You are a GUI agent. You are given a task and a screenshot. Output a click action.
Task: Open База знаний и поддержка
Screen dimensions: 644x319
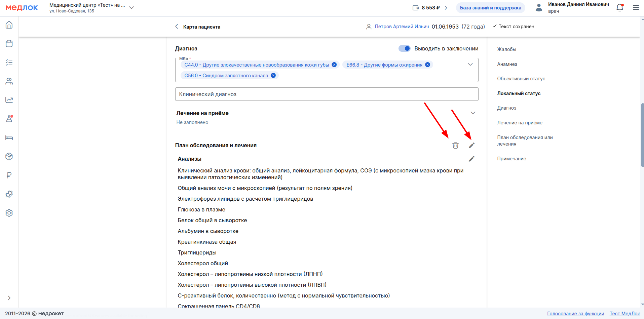click(490, 8)
